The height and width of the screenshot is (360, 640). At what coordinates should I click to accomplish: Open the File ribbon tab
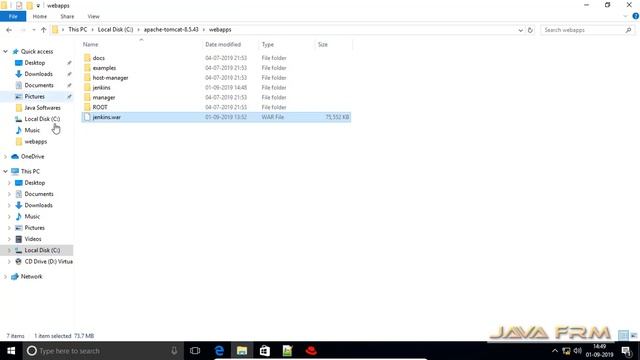coord(13,16)
